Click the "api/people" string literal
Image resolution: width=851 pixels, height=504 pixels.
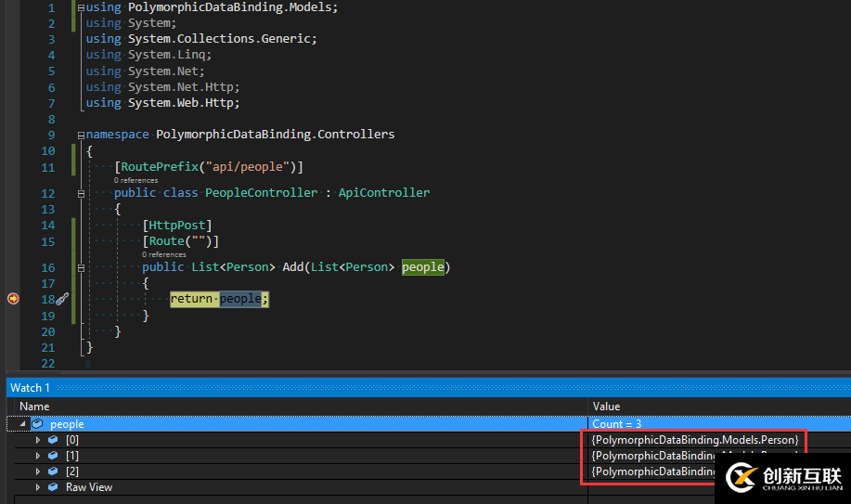(x=248, y=167)
